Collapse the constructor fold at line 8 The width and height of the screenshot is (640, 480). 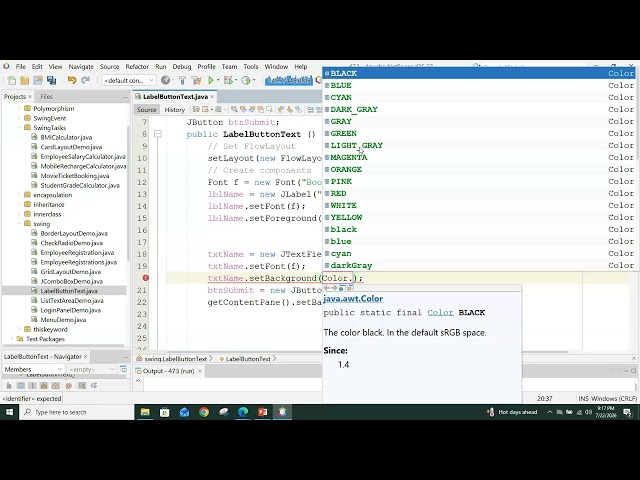[x=158, y=134]
